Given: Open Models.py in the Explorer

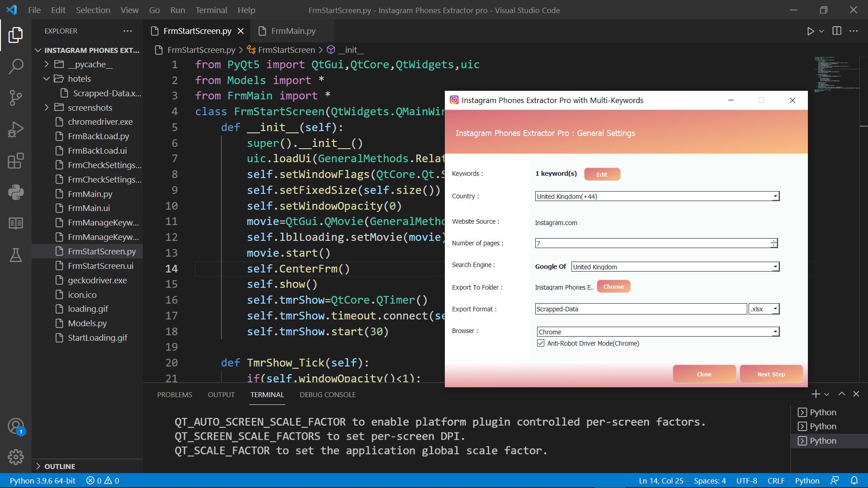Looking at the screenshot, I should (87, 323).
